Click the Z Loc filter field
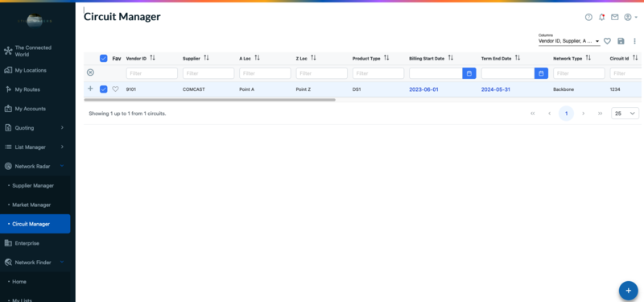This screenshot has width=644, height=302. (x=321, y=73)
